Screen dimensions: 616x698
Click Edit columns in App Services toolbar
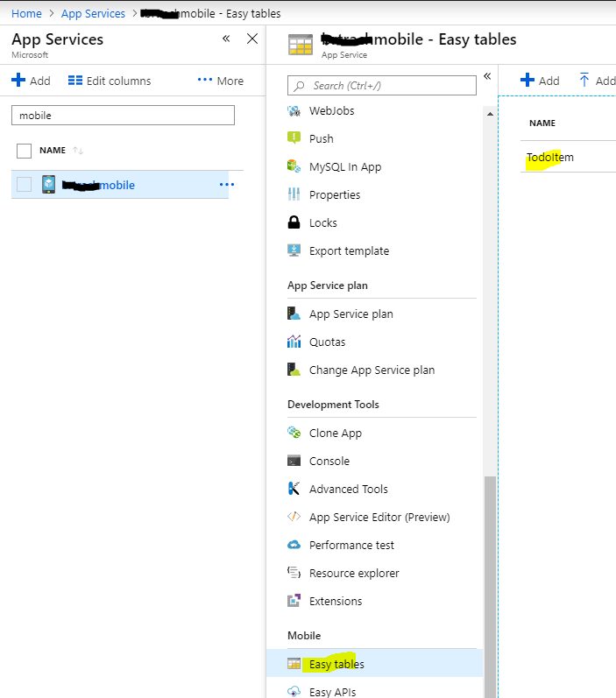110,81
